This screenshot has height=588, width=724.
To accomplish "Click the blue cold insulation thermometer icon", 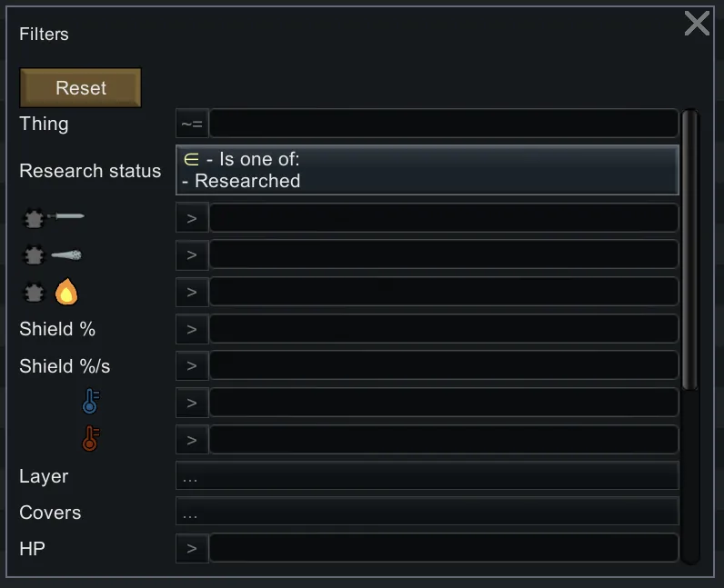I will pos(90,402).
